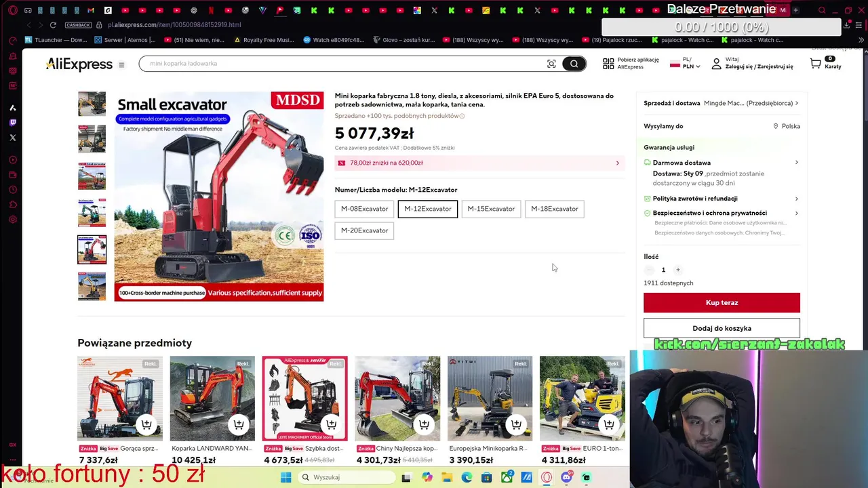Click the Windows taskbar search box
Image resolution: width=868 pixels, height=488 pixels.
pyautogui.click(x=346, y=478)
